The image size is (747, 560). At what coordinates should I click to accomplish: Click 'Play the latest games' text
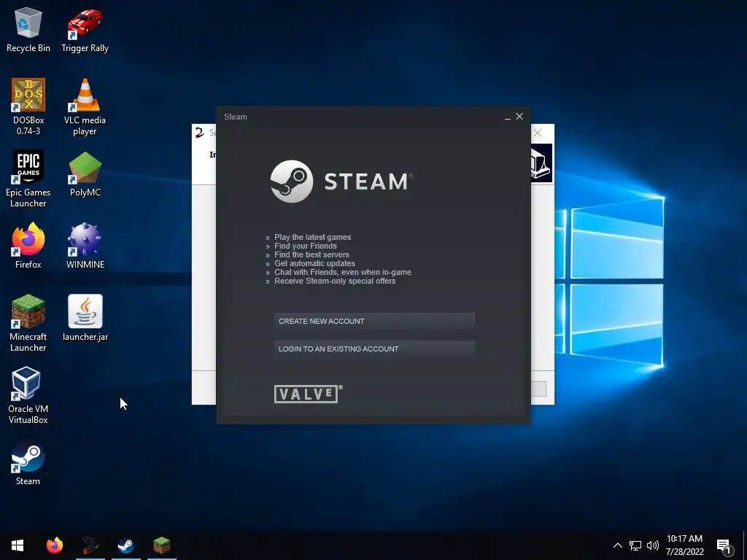312,237
